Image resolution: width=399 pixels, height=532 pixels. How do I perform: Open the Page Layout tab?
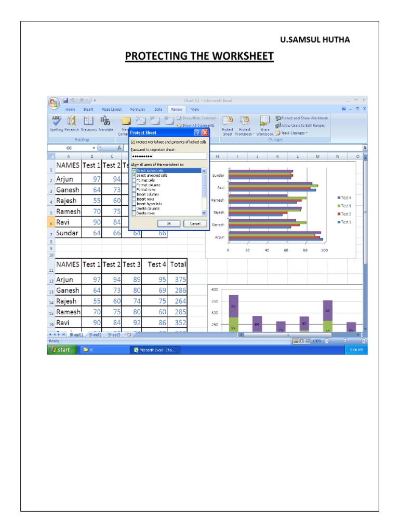pos(112,109)
